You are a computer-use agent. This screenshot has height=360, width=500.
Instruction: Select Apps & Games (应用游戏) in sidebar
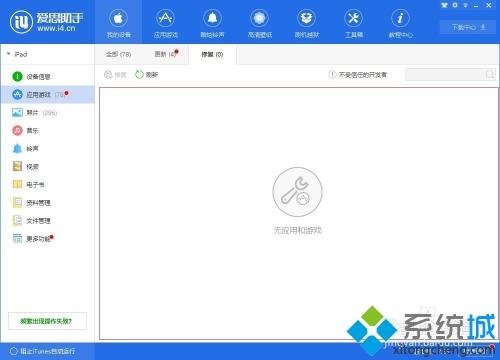coord(47,95)
